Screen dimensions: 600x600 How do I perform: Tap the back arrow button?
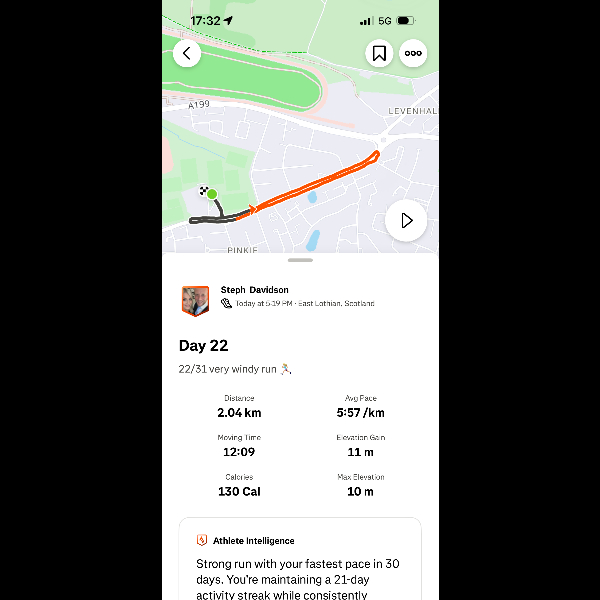[x=187, y=53]
